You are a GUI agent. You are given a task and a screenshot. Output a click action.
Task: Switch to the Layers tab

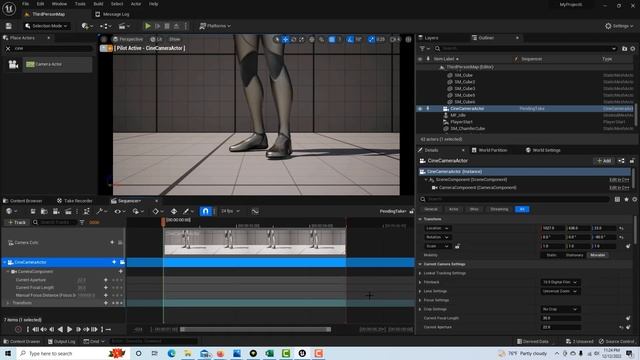pyautogui.click(x=429, y=38)
